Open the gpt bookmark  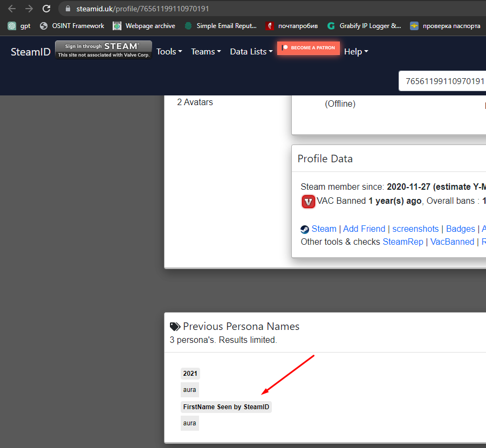pyautogui.click(x=19, y=26)
